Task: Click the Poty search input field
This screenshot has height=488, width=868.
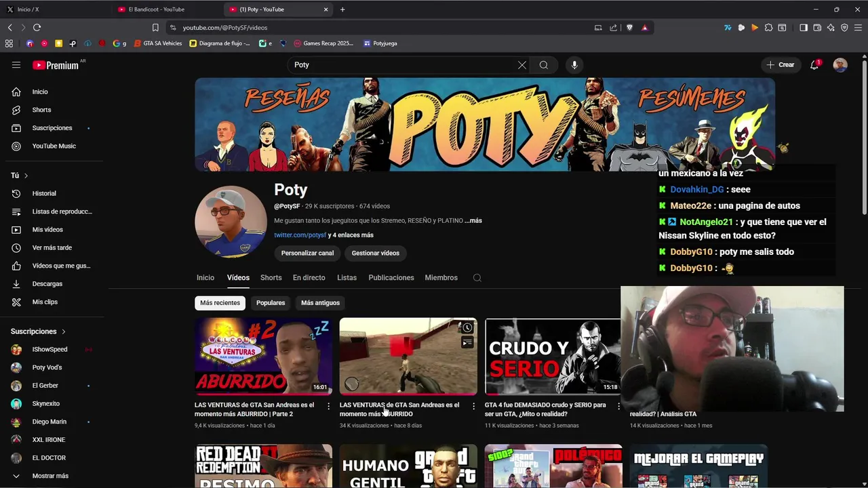Action: tap(403, 65)
